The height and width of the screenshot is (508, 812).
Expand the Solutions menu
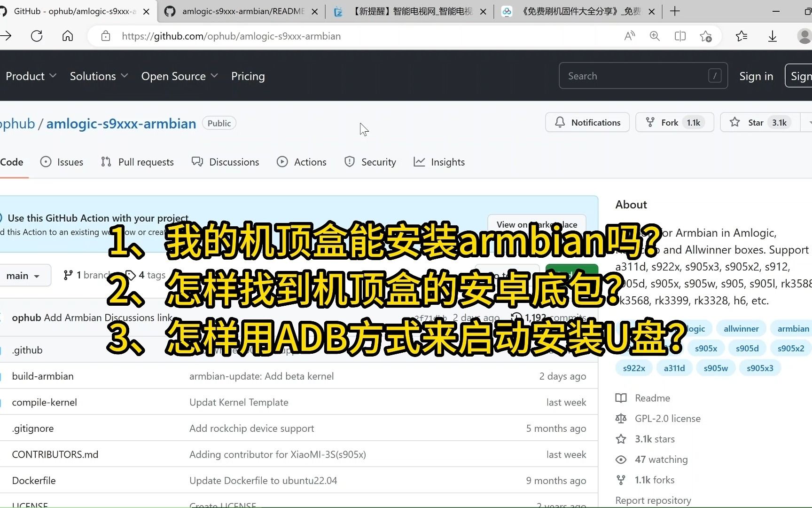(99, 76)
